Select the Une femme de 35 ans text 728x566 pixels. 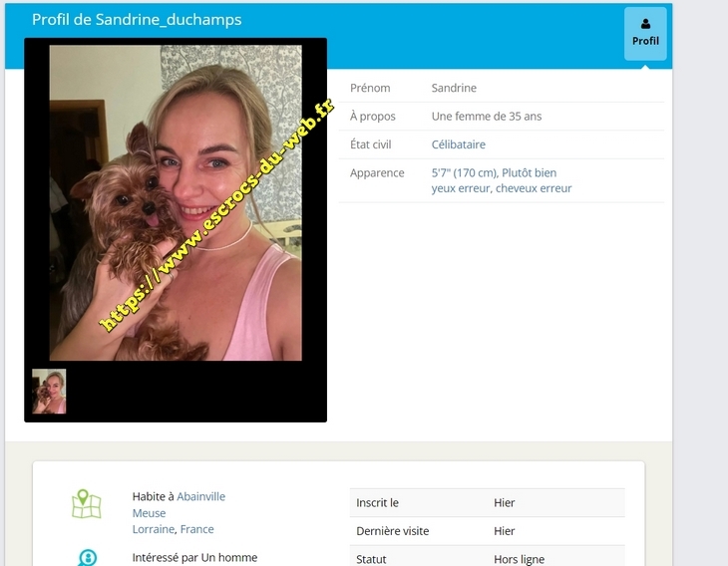[x=486, y=117]
